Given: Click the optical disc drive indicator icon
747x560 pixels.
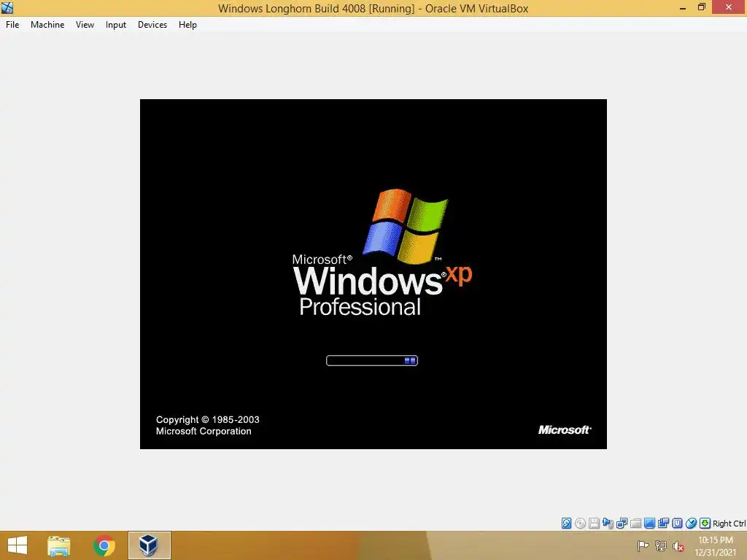Looking at the screenshot, I should pos(580,524).
